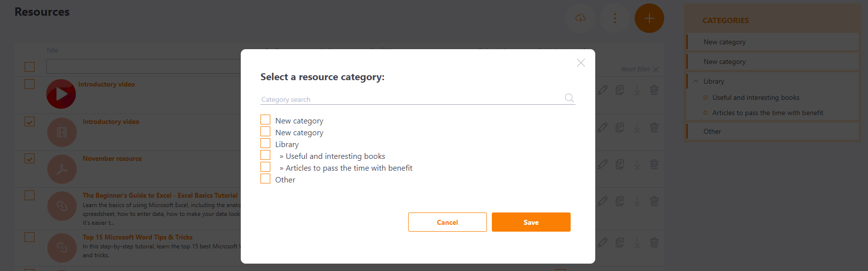Image resolution: width=868 pixels, height=271 pixels.
Task: Tick Useful and interesting books checkbox
Action: [265, 155]
